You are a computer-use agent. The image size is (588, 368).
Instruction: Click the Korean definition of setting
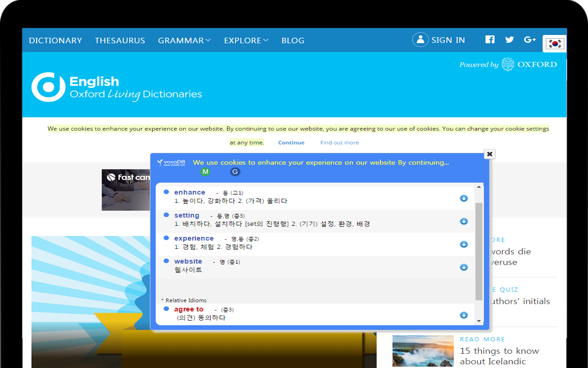point(272,224)
